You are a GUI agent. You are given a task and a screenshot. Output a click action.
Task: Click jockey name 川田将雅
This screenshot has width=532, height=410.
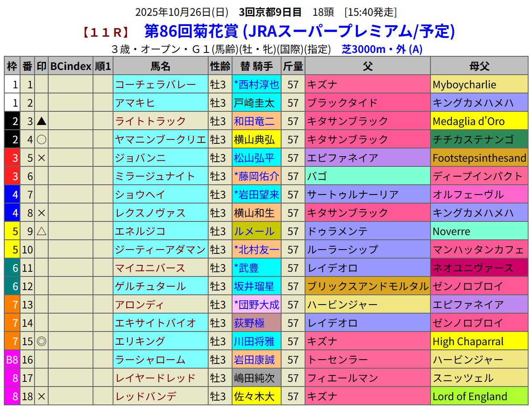254,341
